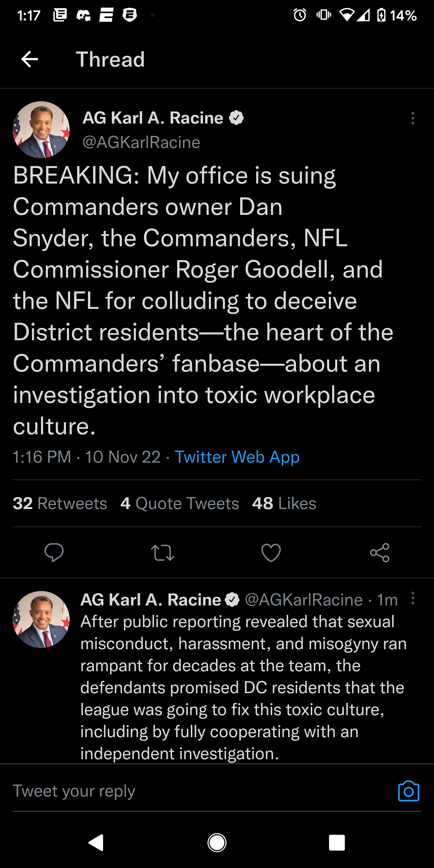Viewport: 434px width, 868px height.
Task: View the 48 Likes list
Action: [284, 503]
